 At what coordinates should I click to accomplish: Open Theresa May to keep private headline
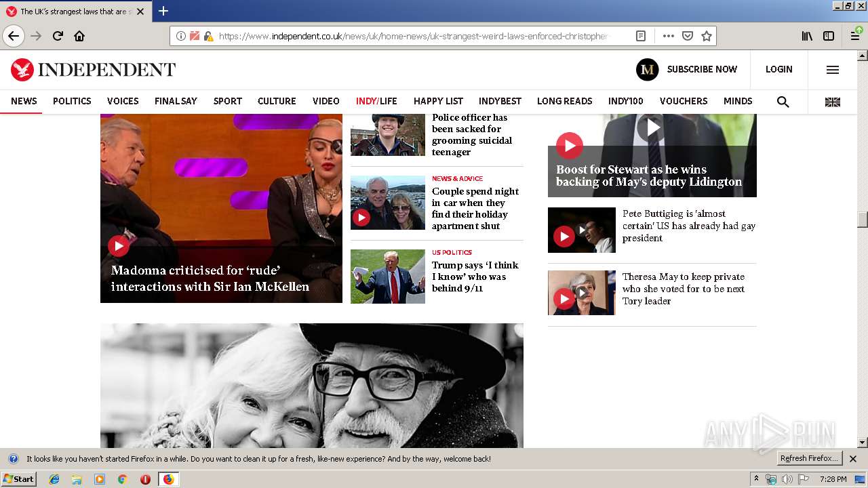[x=684, y=289]
